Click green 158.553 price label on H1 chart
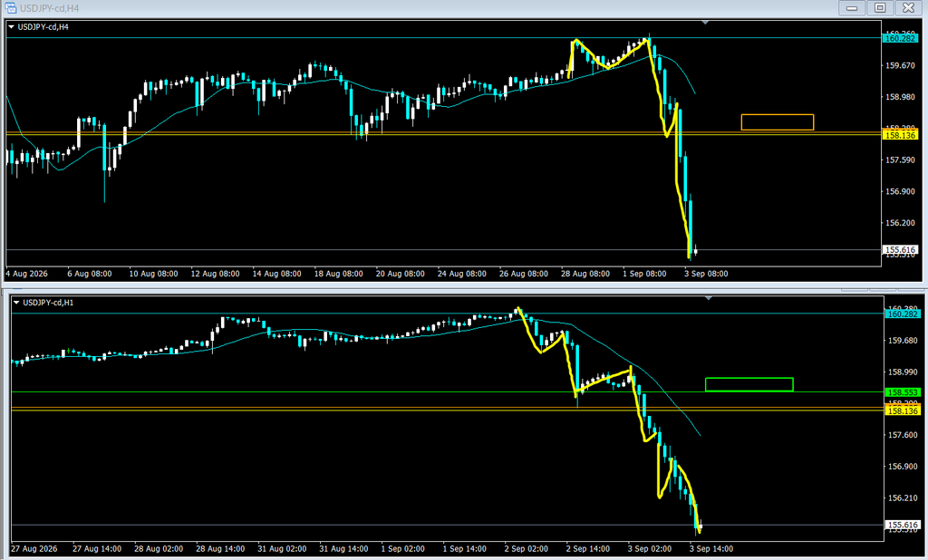Image resolution: width=928 pixels, height=560 pixels. (903, 392)
